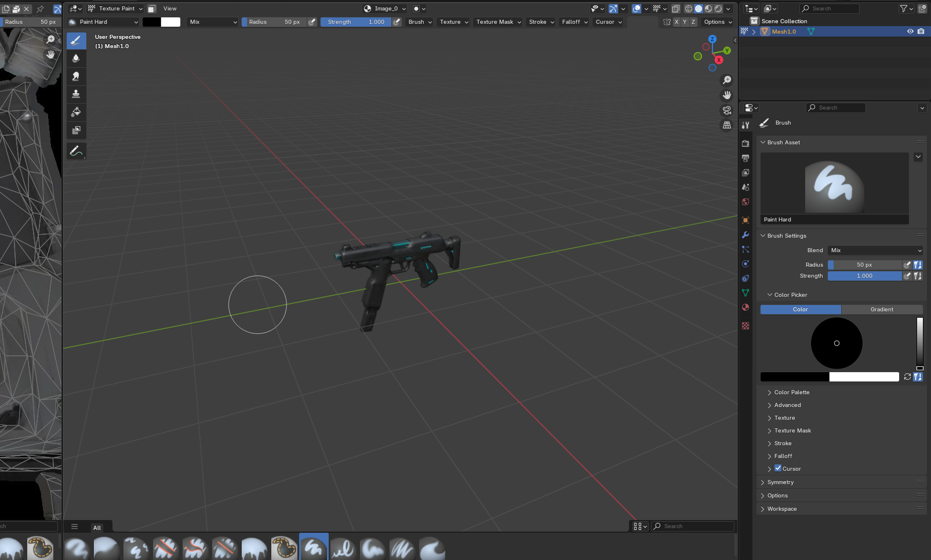Select the Soften blur tool
931x560 pixels.
(x=76, y=58)
